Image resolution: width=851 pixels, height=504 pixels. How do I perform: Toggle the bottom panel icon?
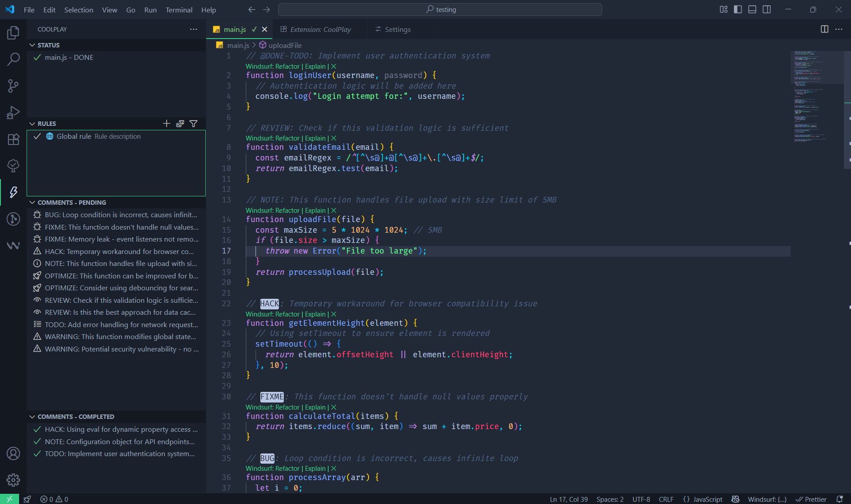[752, 9]
